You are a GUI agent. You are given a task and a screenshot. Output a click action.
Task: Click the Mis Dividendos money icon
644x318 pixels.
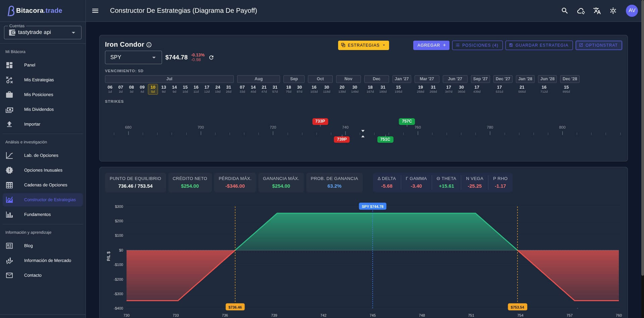[9, 109]
